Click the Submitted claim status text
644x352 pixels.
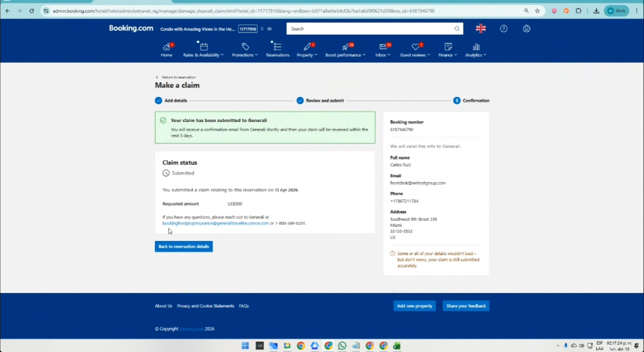(183, 173)
